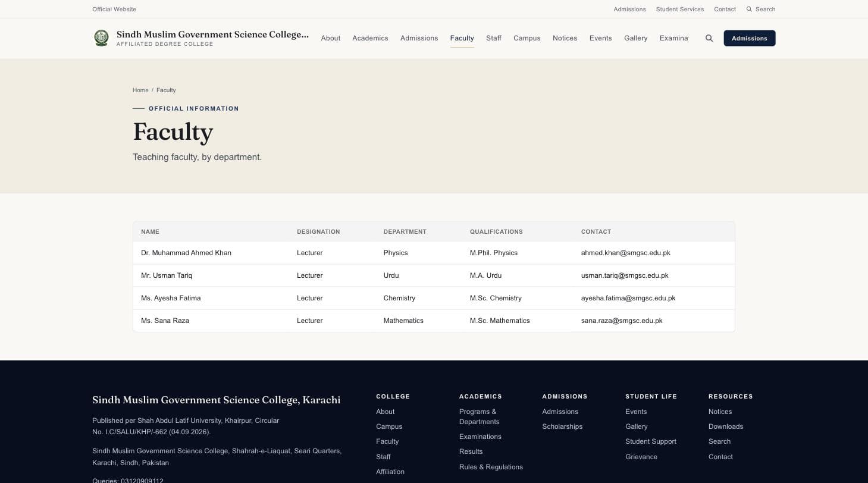Viewport: 868px width, 483px height.
Task: Click the Search link in the top utility bar
Action: coord(761,10)
